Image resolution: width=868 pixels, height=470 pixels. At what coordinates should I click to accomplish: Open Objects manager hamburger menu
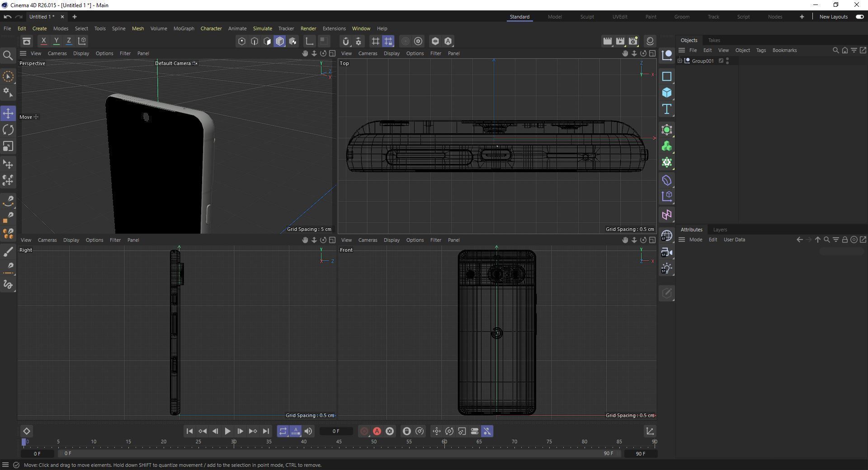682,50
